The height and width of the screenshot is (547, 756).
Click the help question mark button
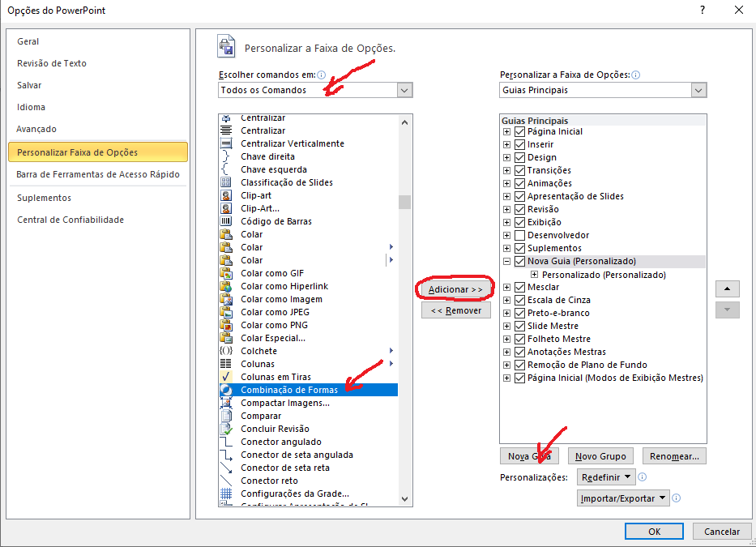tap(703, 10)
